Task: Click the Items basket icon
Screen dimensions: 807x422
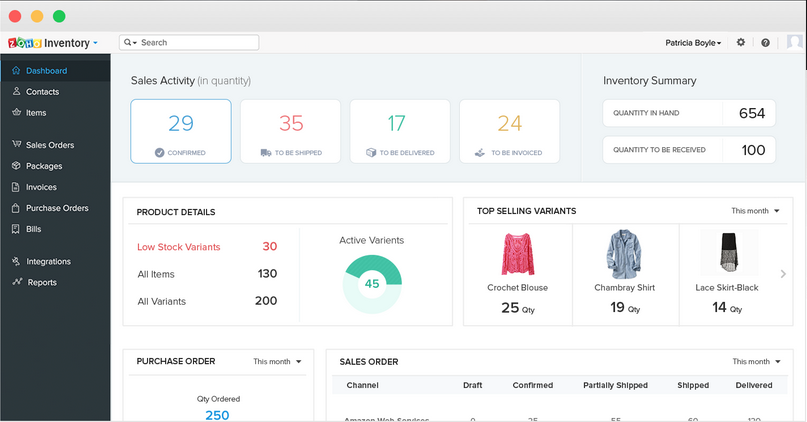Action: tap(16, 112)
